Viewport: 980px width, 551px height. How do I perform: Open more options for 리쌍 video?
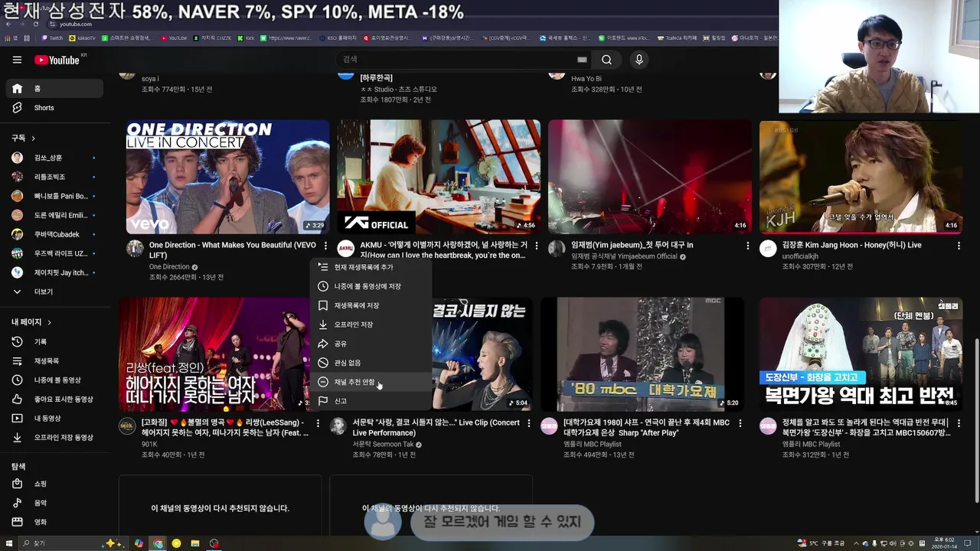coord(318,423)
